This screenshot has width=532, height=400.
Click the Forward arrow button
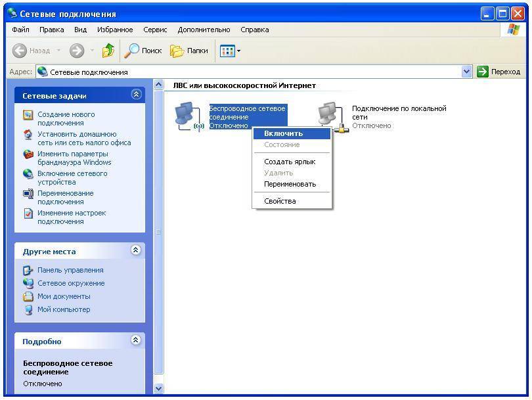click(77, 51)
